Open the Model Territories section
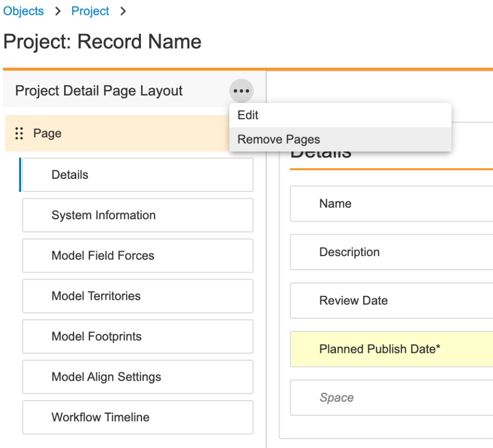This screenshot has width=493, height=448. click(137, 296)
